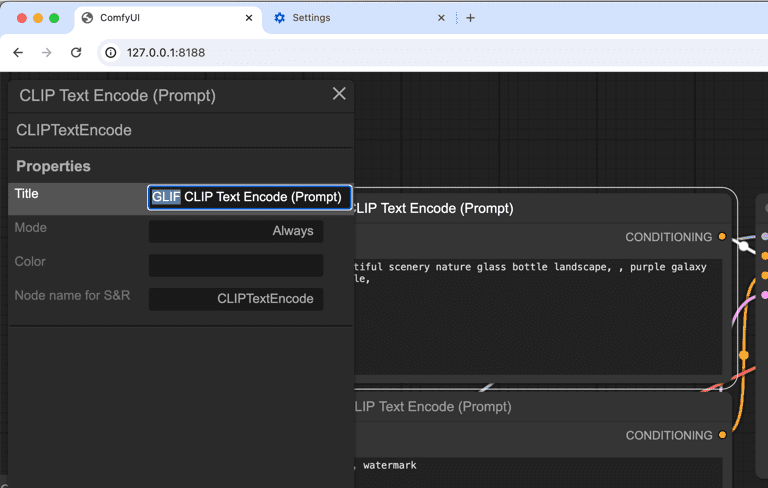
Task: Click the macOS yellow minimize button
Action: [x=38, y=18]
